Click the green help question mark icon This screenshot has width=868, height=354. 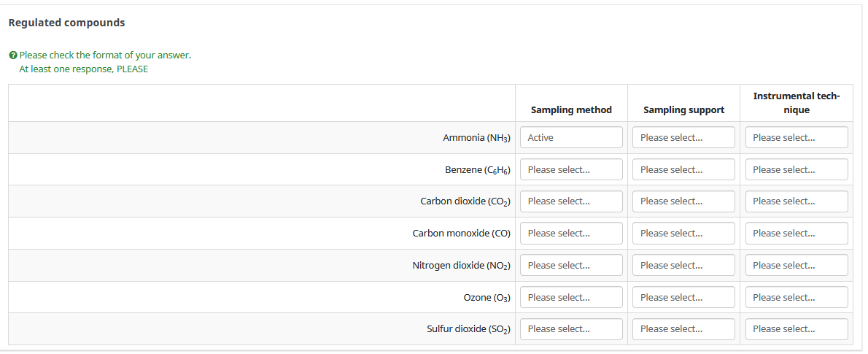[x=13, y=55]
